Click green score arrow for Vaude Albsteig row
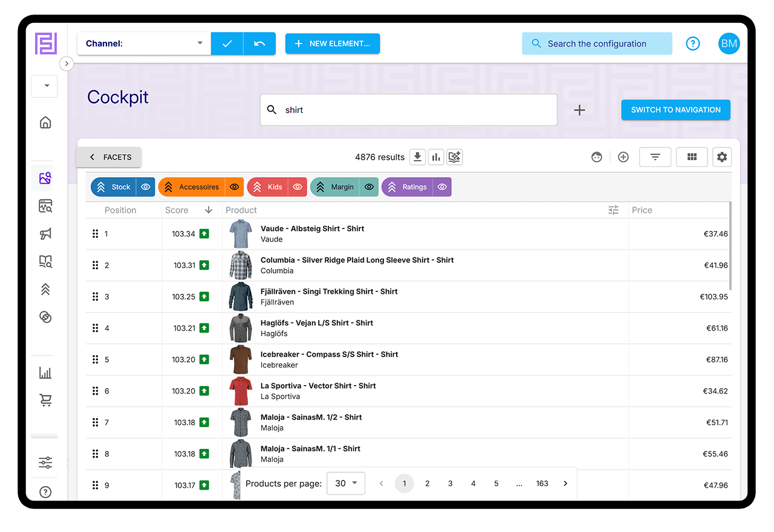This screenshot has height=532, width=774. tap(204, 233)
